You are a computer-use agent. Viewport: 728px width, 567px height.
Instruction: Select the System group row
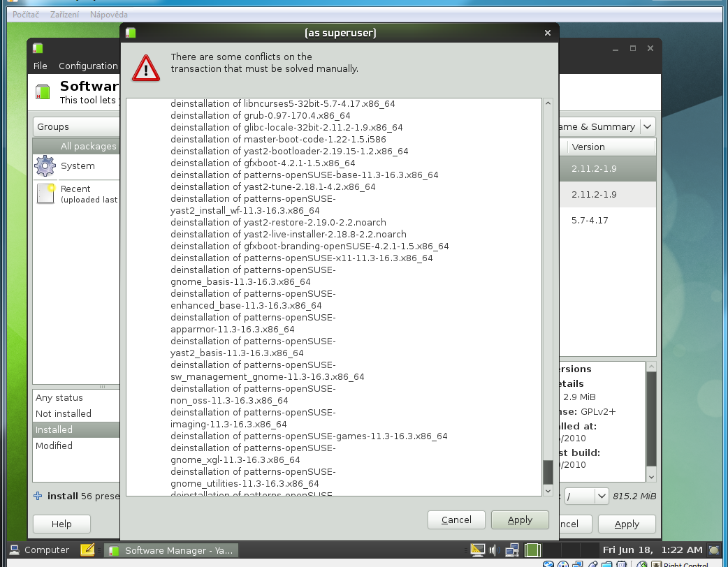tap(77, 165)
